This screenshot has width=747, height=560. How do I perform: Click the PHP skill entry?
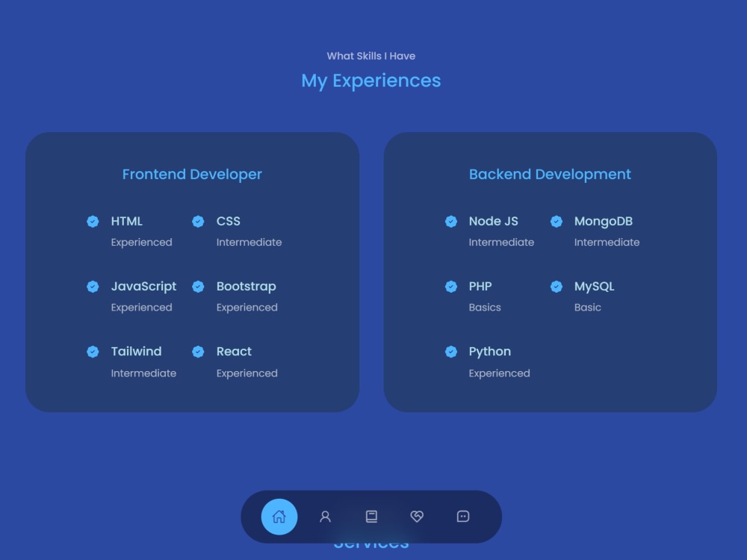pyautogui.click(x=480, y=286)
